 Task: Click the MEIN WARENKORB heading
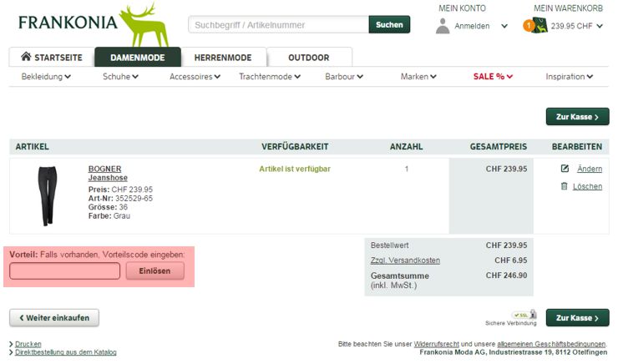click(569, 8)
